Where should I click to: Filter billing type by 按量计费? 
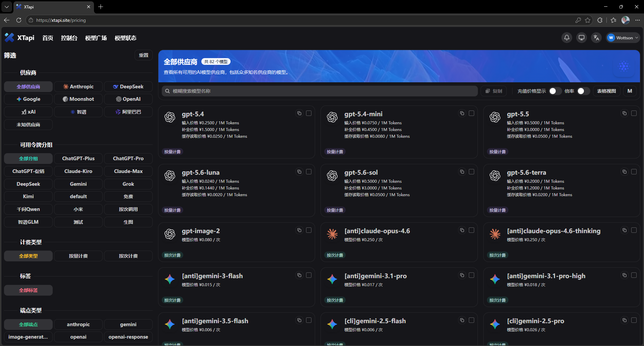pos(78,256)
